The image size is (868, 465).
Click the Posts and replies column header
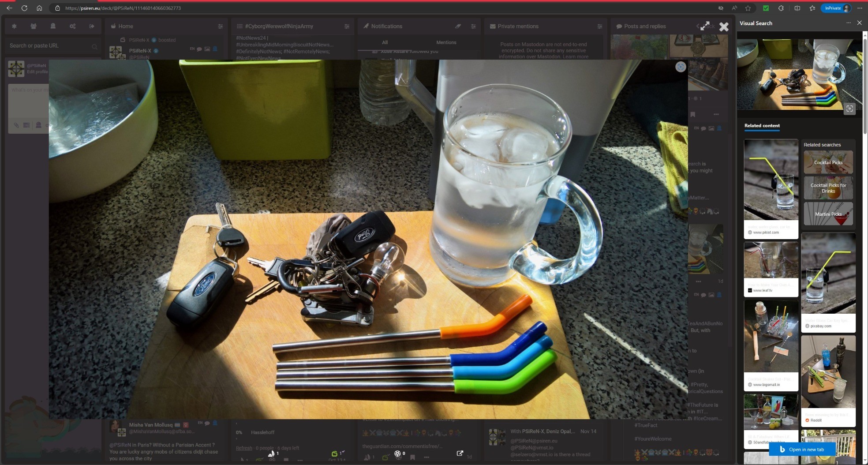click(x=644, y=26)
